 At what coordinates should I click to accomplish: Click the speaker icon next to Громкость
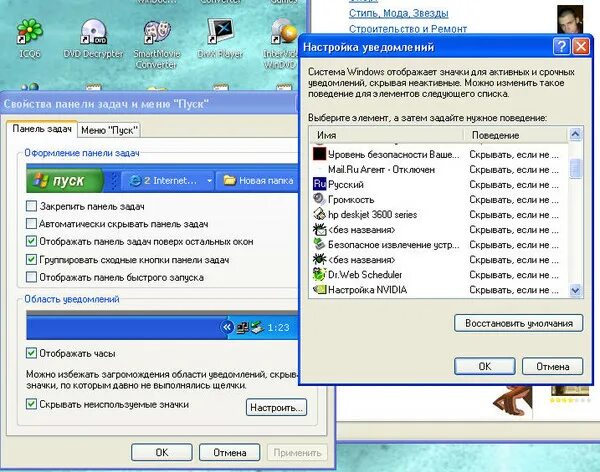pos(320,199)
